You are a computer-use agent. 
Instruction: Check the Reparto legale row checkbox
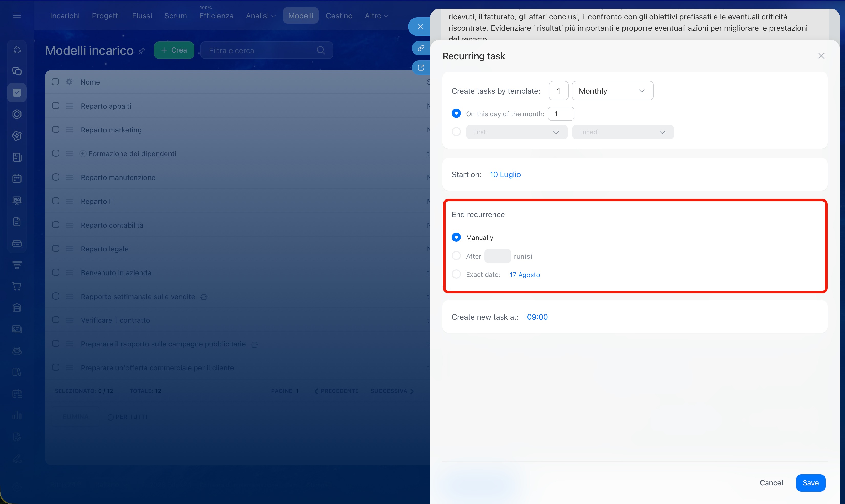pos(56,249)
